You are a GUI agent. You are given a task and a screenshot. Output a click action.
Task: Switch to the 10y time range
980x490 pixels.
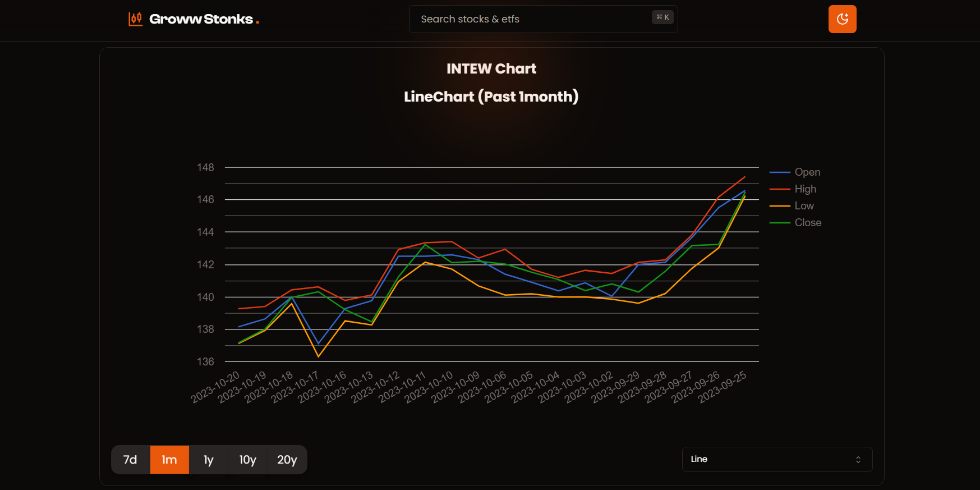pyautogui.click(x=247, y=460)
